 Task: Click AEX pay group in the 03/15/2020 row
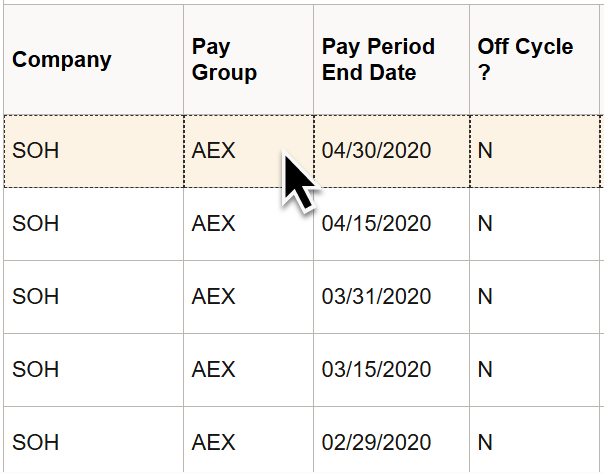point(213,370)
